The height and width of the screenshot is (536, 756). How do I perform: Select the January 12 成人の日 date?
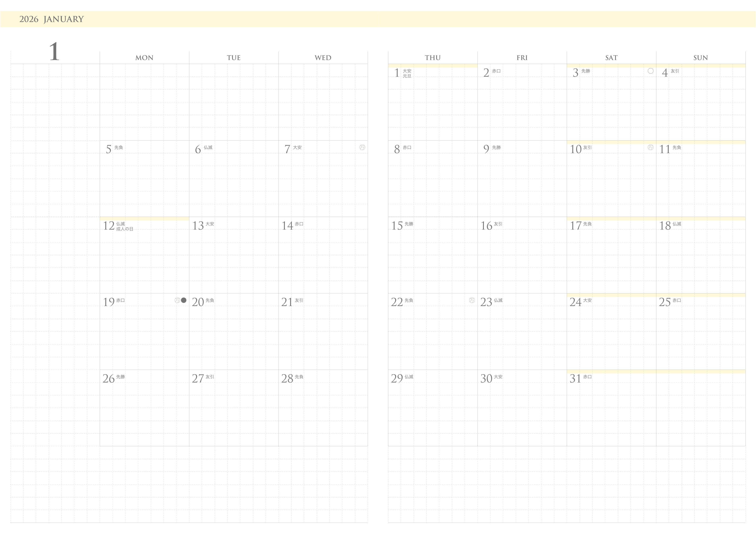tap(109, 226)
